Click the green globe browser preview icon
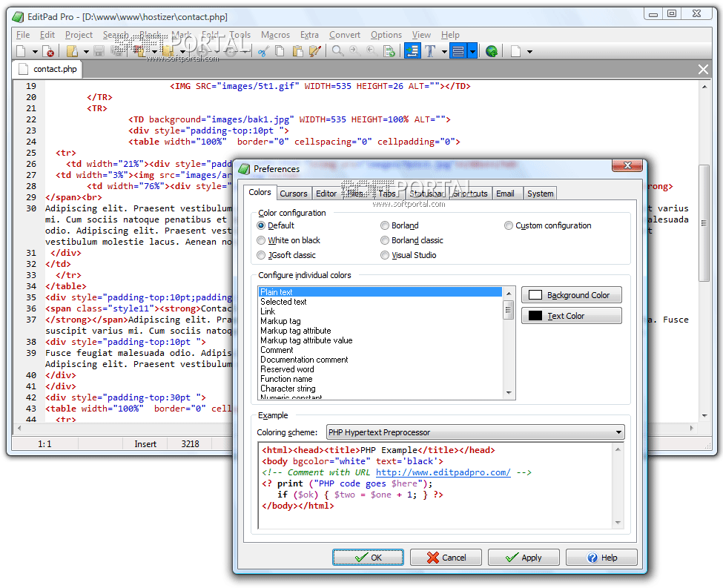723x588 pixels. click(x=491, y=51)
